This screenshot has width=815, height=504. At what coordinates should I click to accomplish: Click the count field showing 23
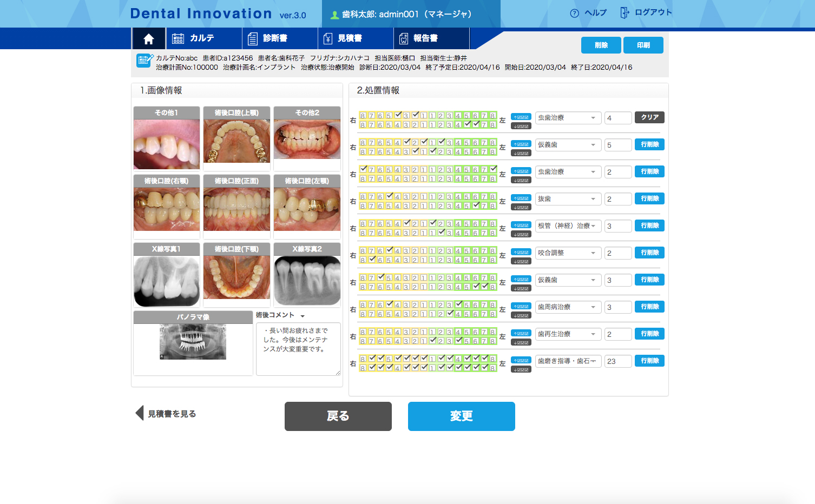618,361
